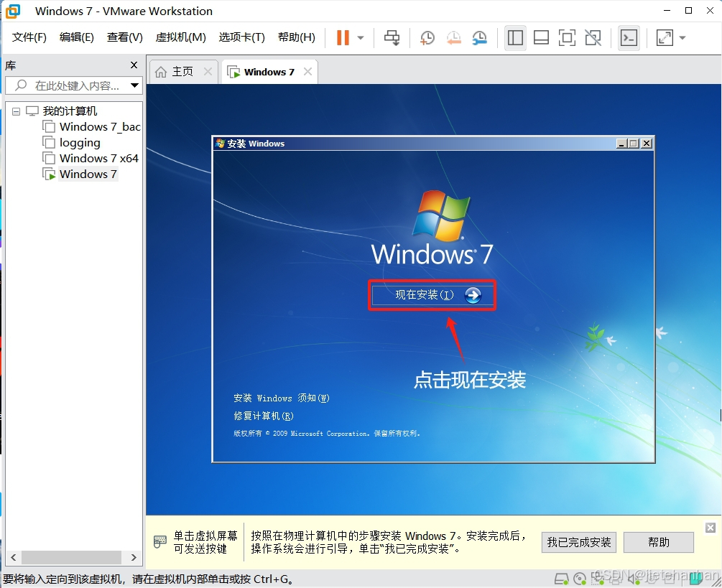Click the blue arrow on 现在安装

(473, 295)
